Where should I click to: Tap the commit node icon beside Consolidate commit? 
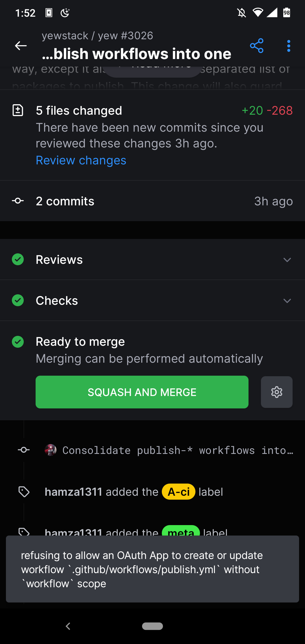[24, 450]
